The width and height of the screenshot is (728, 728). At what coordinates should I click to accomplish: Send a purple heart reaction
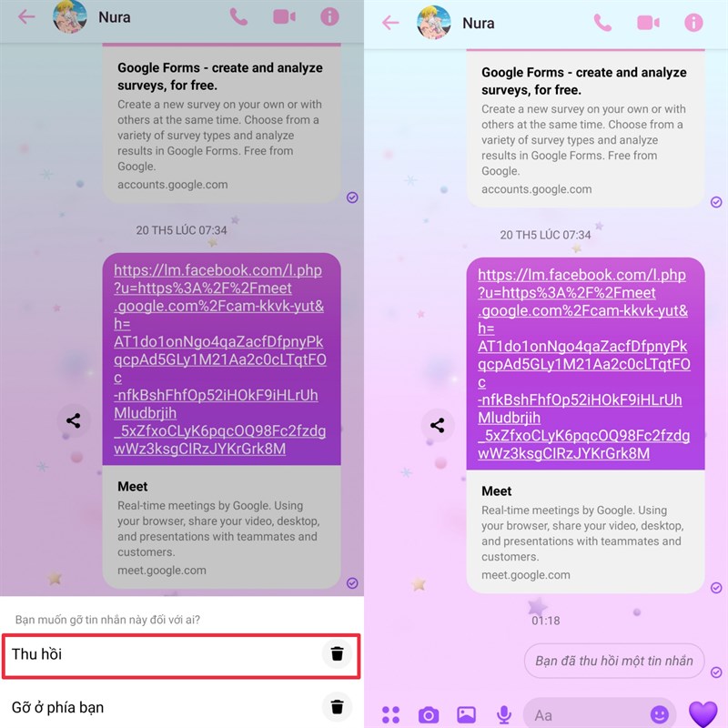pyautogui.click(x=703, y=713)
